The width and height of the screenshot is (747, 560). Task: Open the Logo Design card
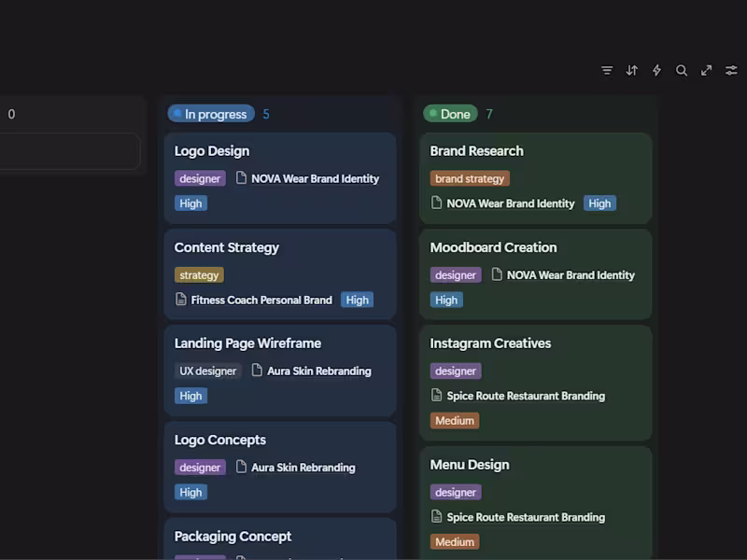click(x=212, y=151)
